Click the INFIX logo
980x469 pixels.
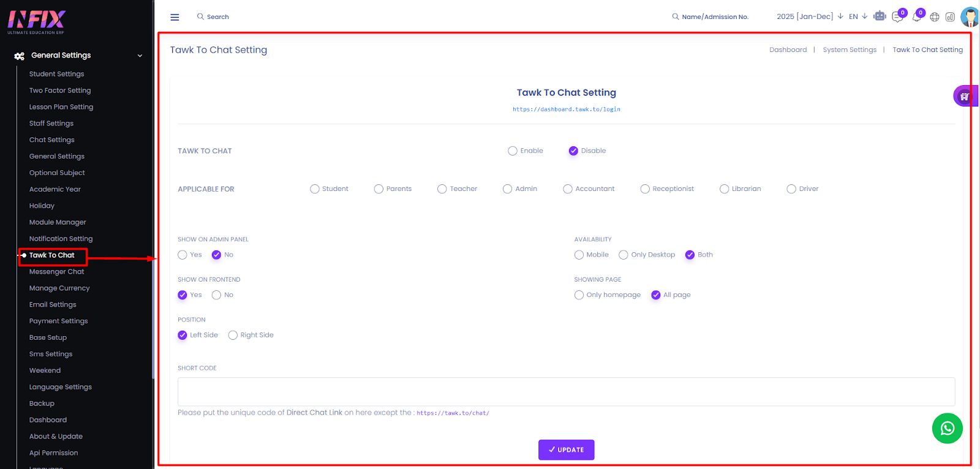[36, 22]
